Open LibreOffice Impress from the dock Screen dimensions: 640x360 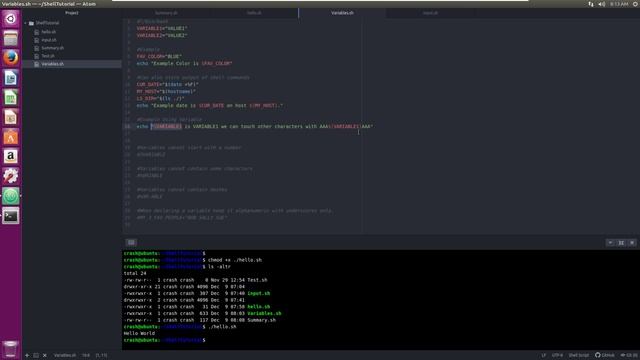(11, 117)
